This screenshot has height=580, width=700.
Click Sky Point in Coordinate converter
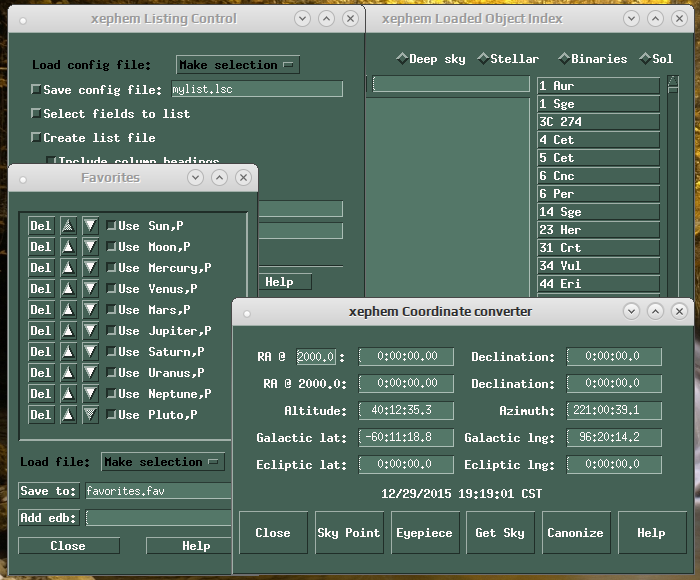tap(349, 533)
